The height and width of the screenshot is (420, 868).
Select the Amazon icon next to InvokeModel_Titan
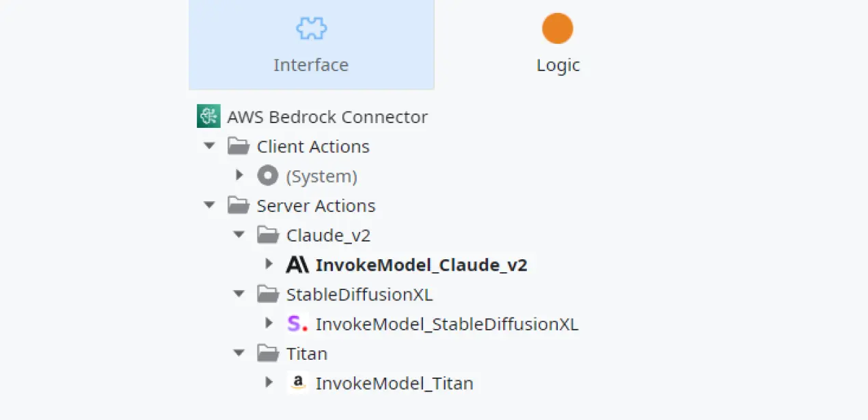tap(297, 382)
